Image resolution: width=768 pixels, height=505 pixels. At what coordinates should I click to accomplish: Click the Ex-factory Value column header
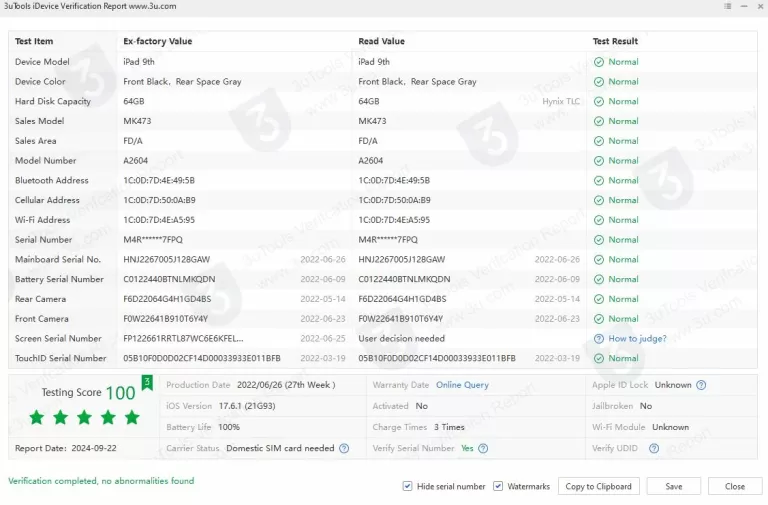pyautogui.click(x=158, y=41)
